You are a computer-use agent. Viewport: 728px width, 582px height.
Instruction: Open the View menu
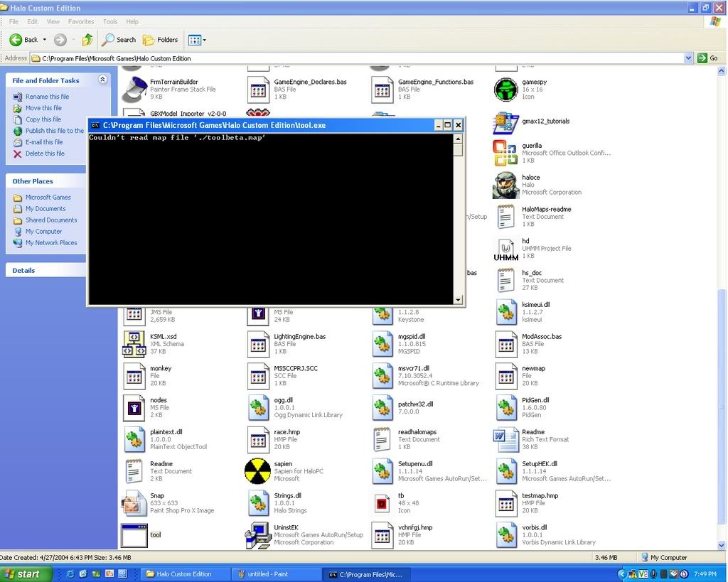(53, 21)
